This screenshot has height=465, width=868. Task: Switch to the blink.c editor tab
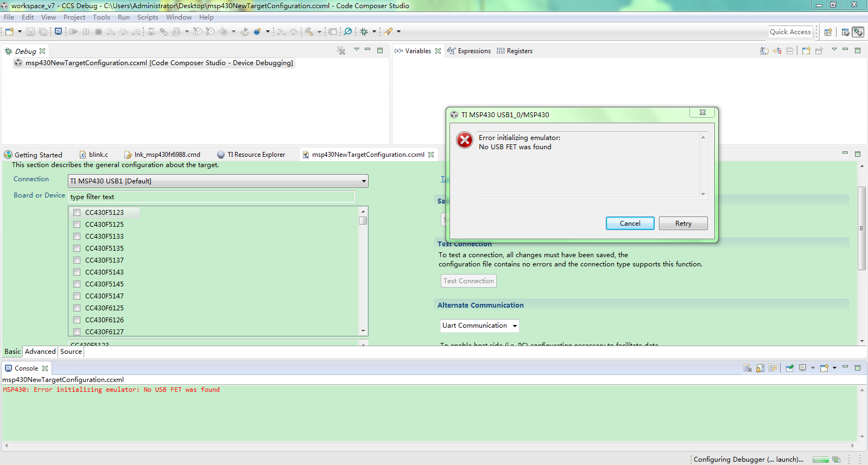(x=94, y=155)
